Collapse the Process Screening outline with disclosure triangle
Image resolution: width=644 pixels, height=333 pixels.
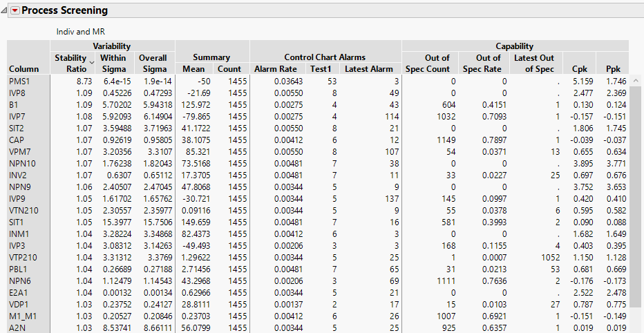point(5,10)
